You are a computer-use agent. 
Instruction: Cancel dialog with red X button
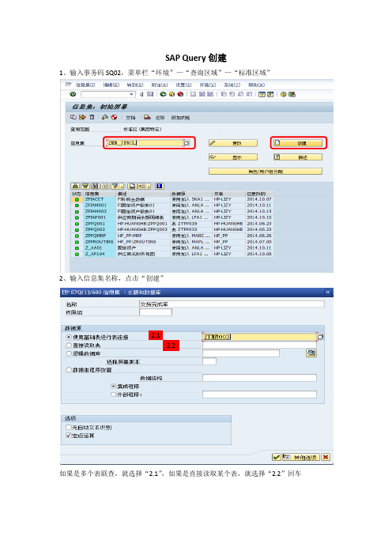click(326, 457)
